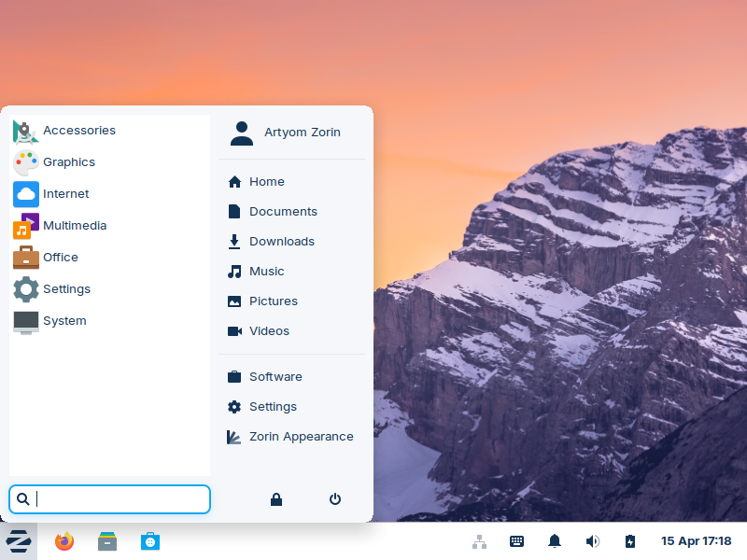Launch Zorin Appearance
The width and height of the screenshot is (747, 560).
click(301, 436)
